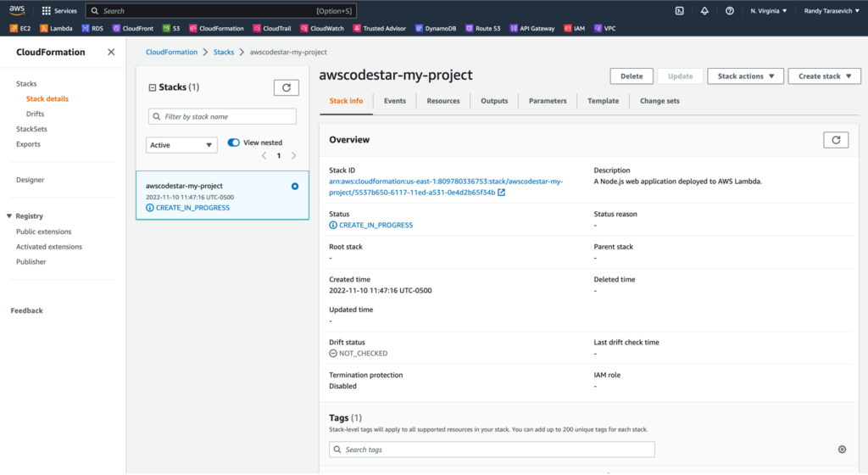
Task: Open the Stack actions dropdown
Action: (x=745, y=76)
